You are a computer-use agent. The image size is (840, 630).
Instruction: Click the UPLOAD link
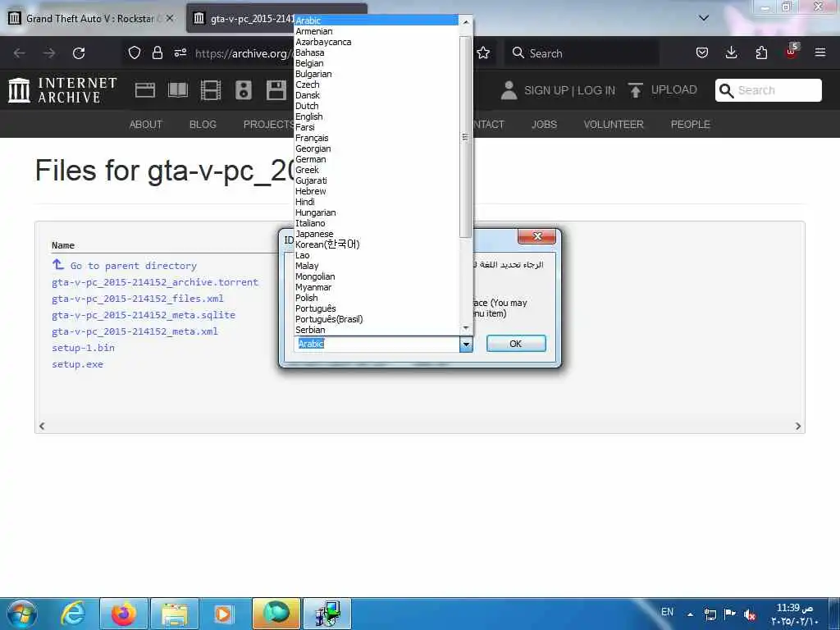click(674, 89)
